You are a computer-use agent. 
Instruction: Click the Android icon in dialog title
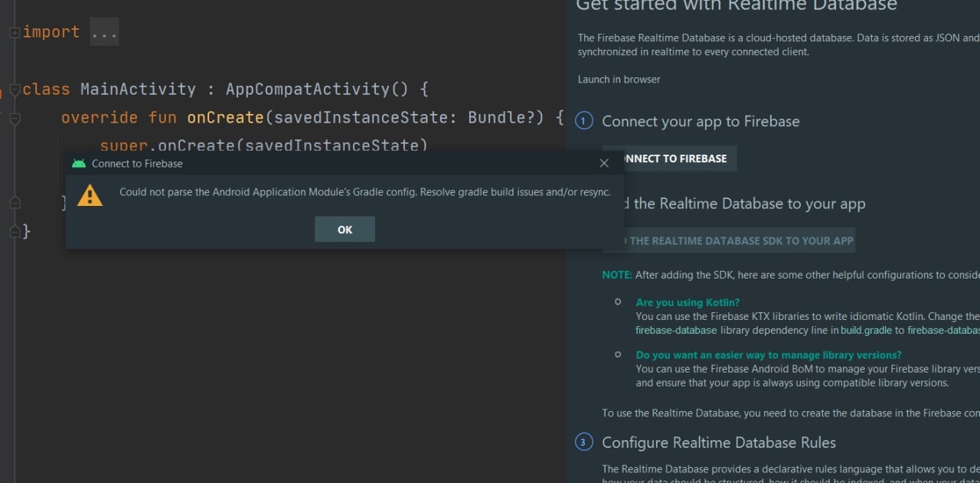[78, 163]
